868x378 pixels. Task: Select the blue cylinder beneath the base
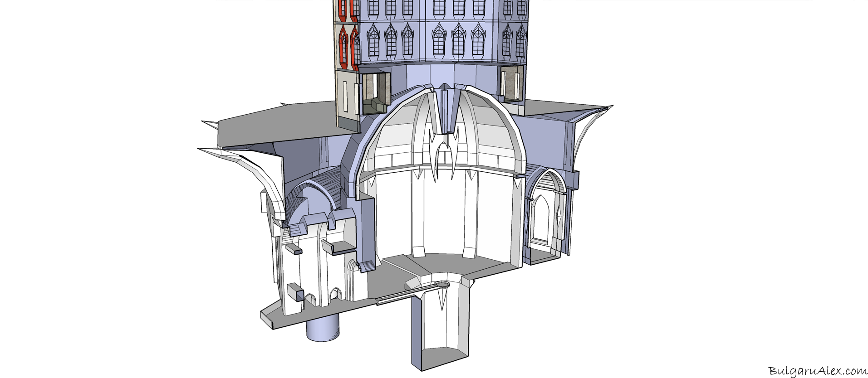tap(322, 330)
